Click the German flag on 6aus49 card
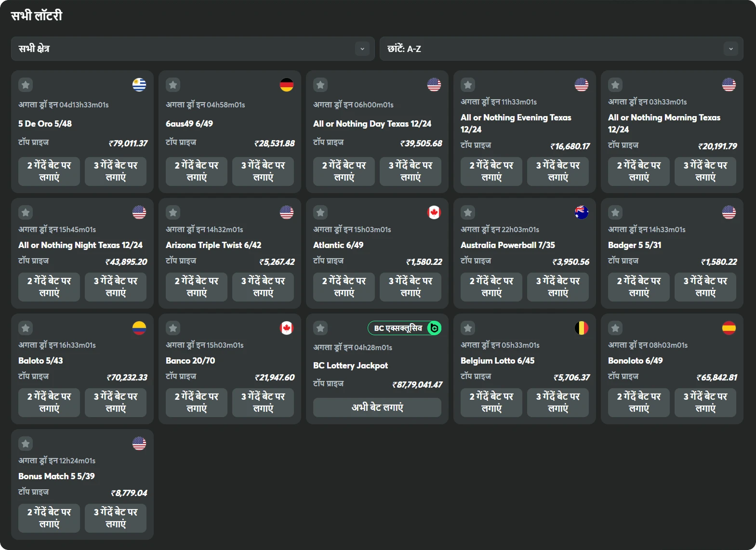Screen dimensions: 756x550 287,85
